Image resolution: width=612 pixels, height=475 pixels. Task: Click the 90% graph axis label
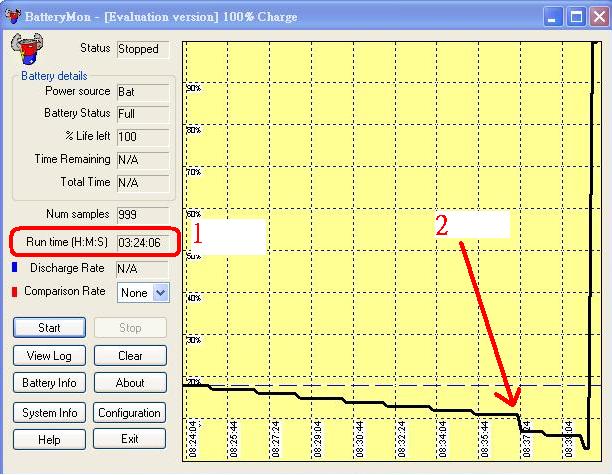[x=194, y=88]
